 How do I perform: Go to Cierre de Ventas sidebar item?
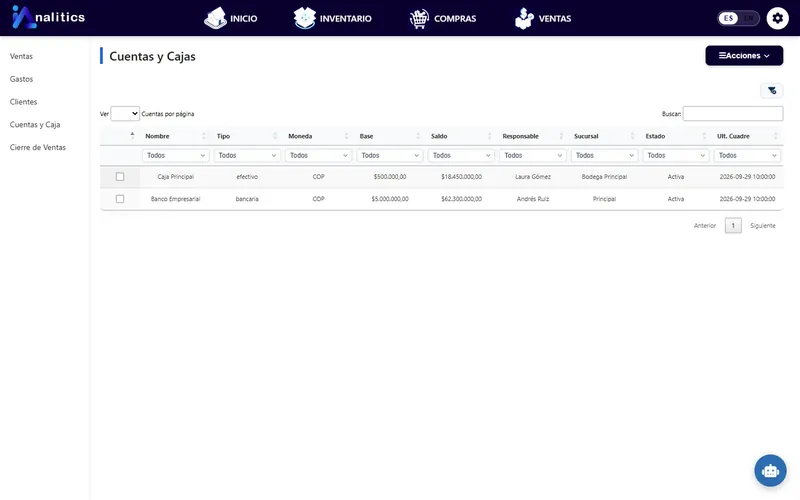38,147
